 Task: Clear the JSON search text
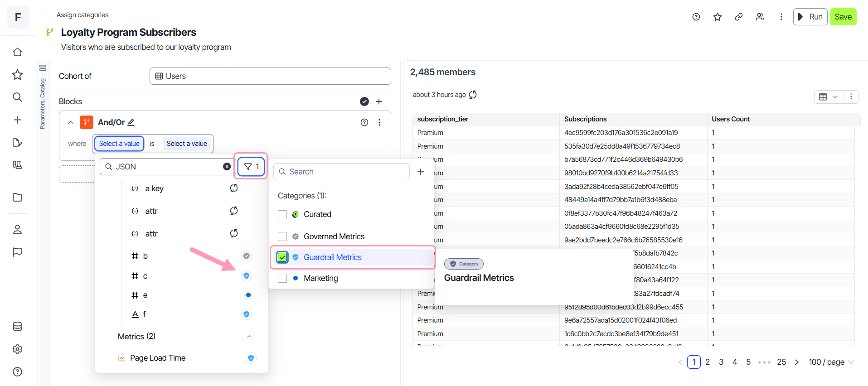pos(227,167)
